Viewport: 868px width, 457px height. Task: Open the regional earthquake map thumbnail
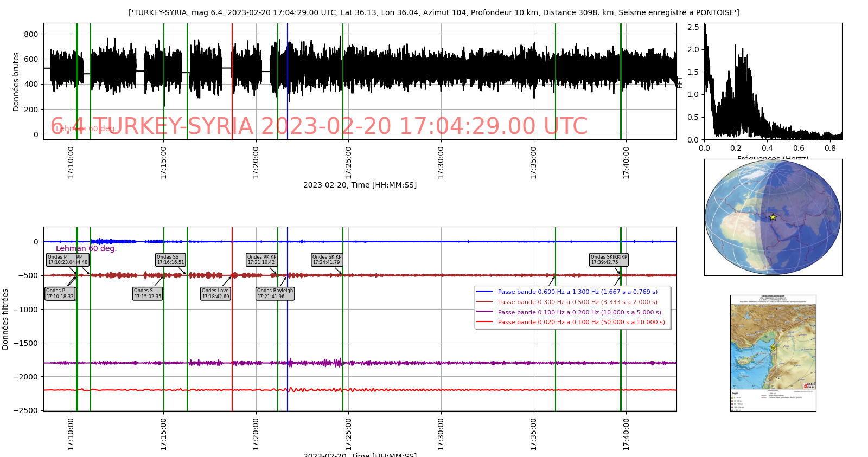(773, 353)
